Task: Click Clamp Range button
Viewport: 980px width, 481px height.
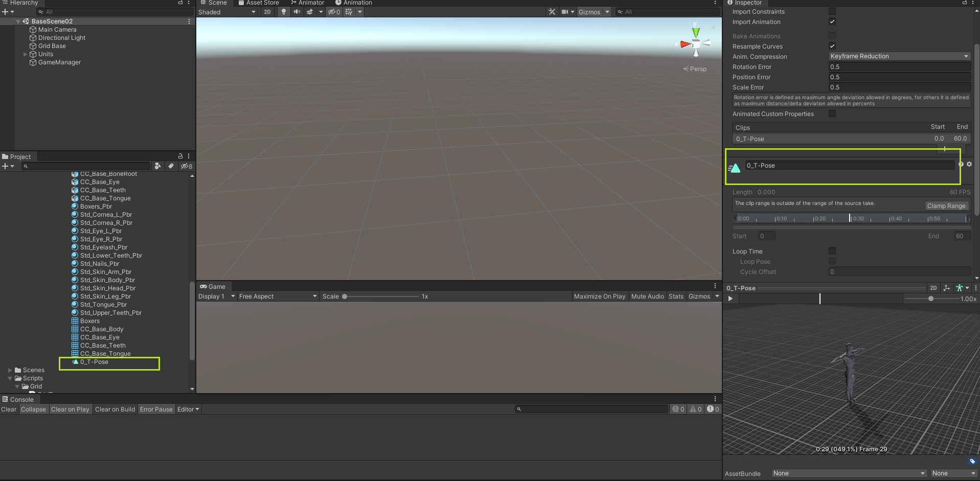Action: coord(946,205)
